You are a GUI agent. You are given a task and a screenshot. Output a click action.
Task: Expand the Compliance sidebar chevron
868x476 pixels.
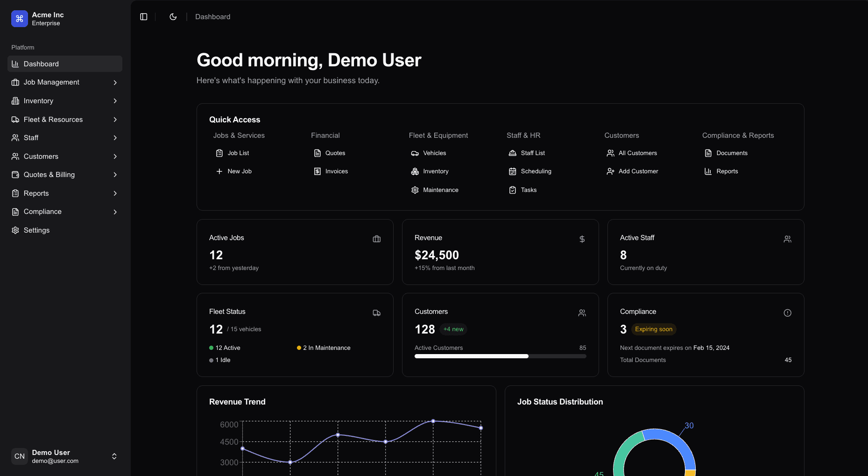pyautogui.click(x=115, y=212)
